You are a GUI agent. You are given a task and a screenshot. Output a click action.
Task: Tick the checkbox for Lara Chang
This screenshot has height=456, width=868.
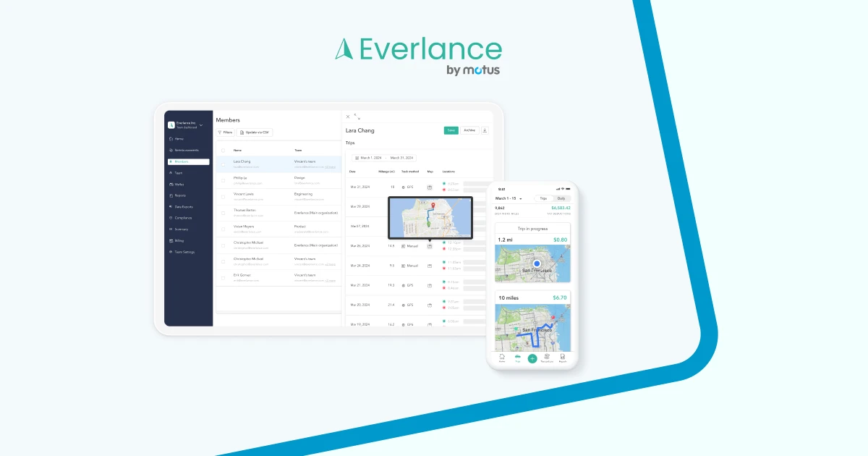coord(223,164)
